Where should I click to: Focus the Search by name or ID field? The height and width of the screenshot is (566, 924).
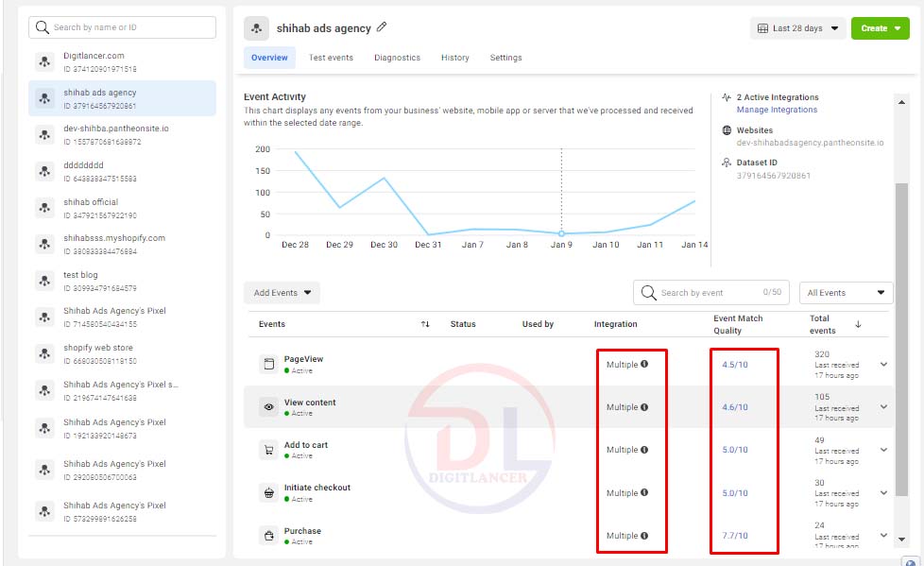click(x=122, y=27)
